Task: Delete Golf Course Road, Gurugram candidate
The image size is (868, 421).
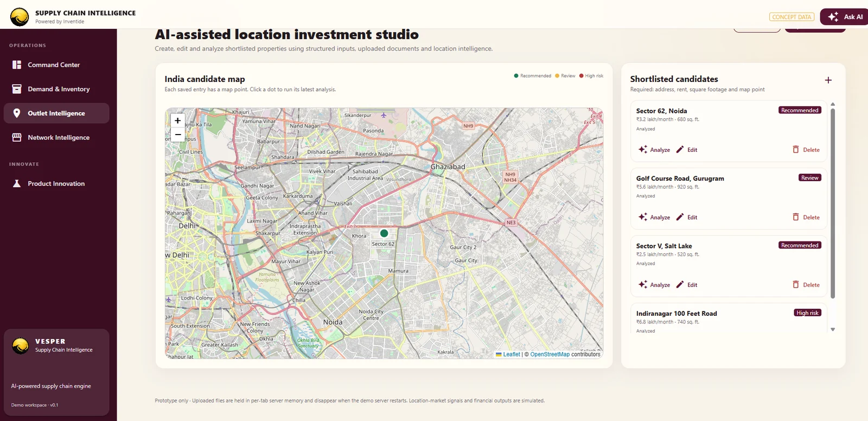Action: click(x=806, y=217)
